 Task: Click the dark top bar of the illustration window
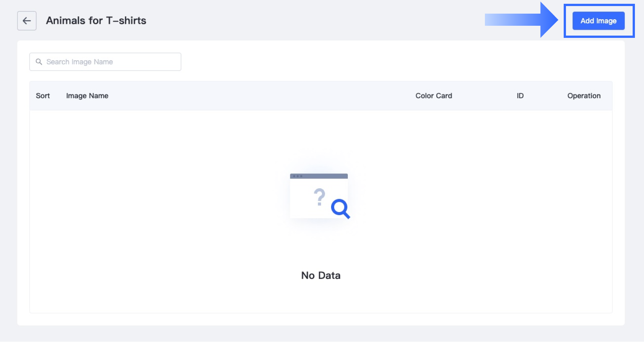tap(326, 176)
